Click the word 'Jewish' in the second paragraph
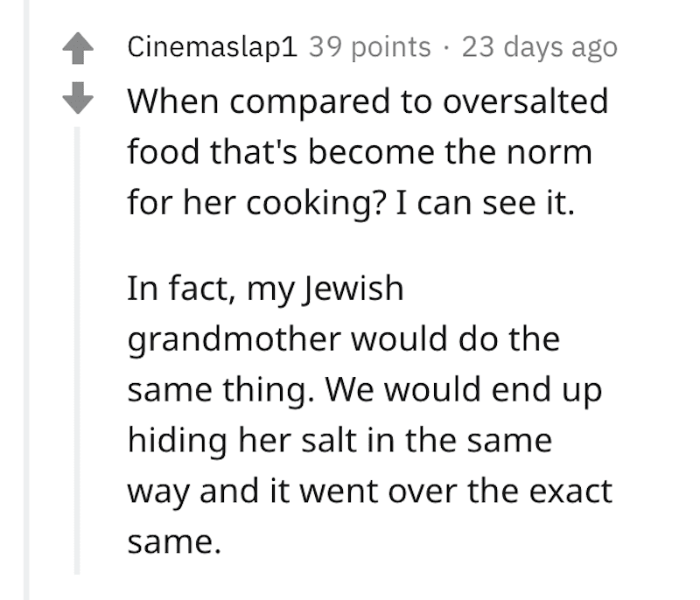This screenshot has height=600, width=700. point(353,289)
